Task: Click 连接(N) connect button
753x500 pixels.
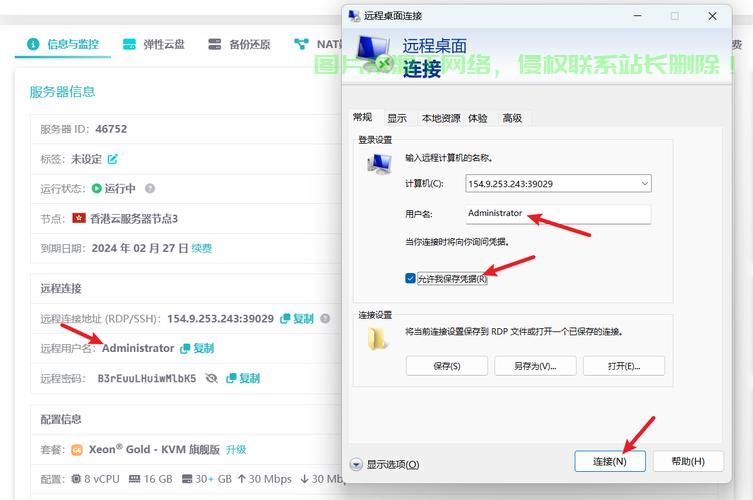Action: pyautogui.click(x=610, y=462)
